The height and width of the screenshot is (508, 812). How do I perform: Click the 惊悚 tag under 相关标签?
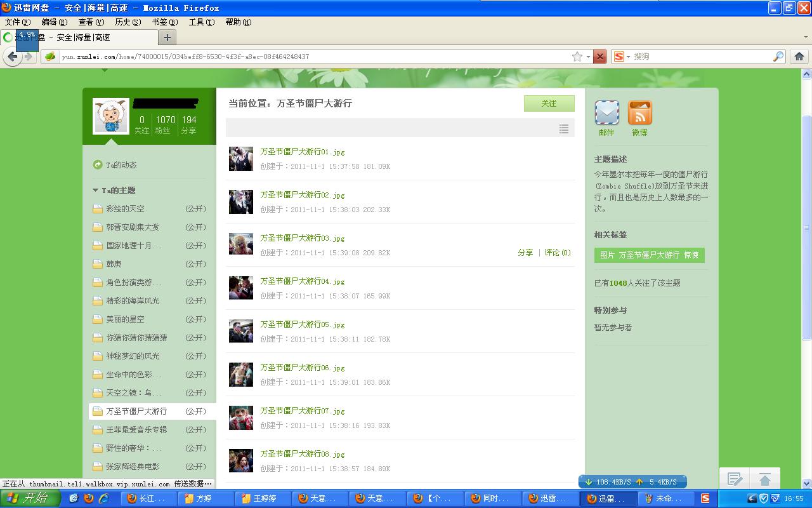pos(691,255)
